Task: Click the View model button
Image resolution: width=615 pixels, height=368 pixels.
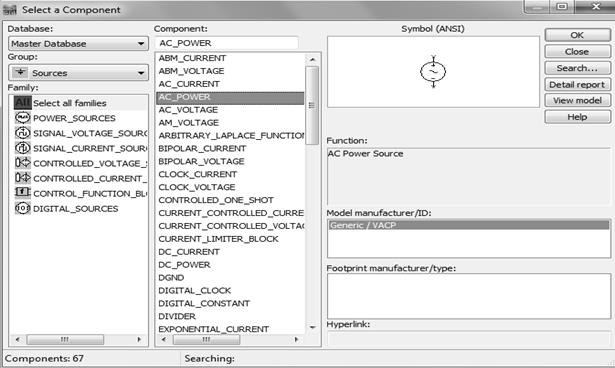Action: (577, 101)
